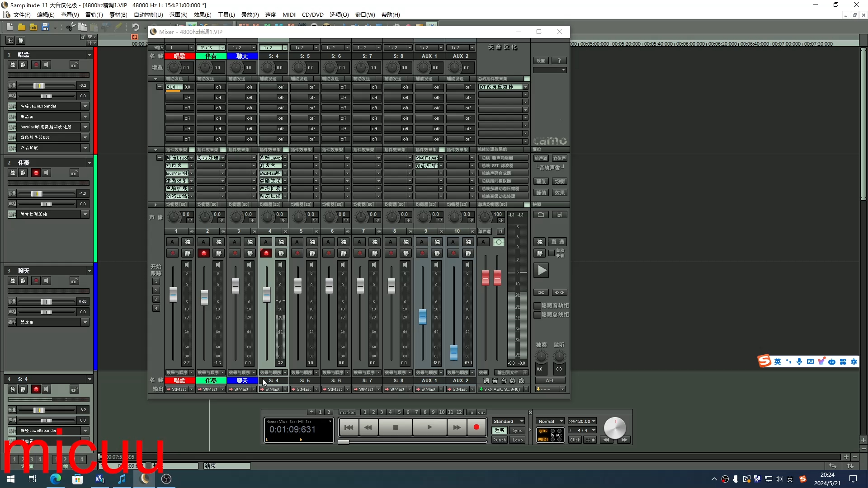Open the Standard mode dropdown
This screenshot has height=488, width=868.
coord(509,421)
